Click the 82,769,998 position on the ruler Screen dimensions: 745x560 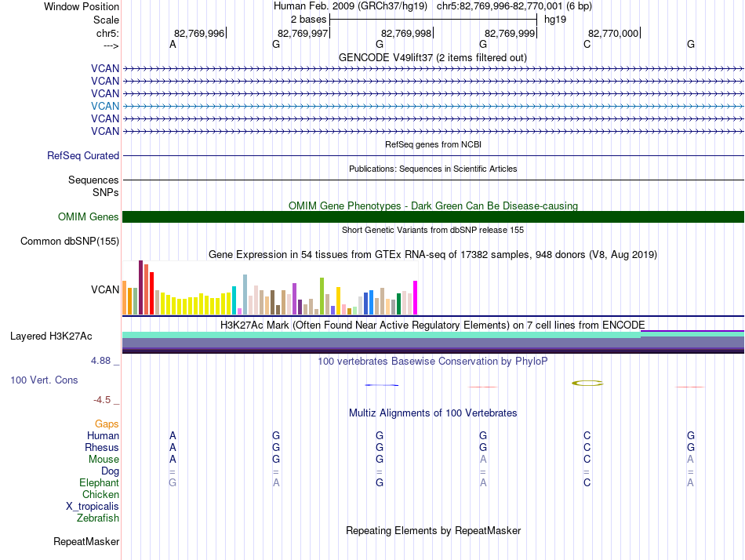[x=406, y=33]
